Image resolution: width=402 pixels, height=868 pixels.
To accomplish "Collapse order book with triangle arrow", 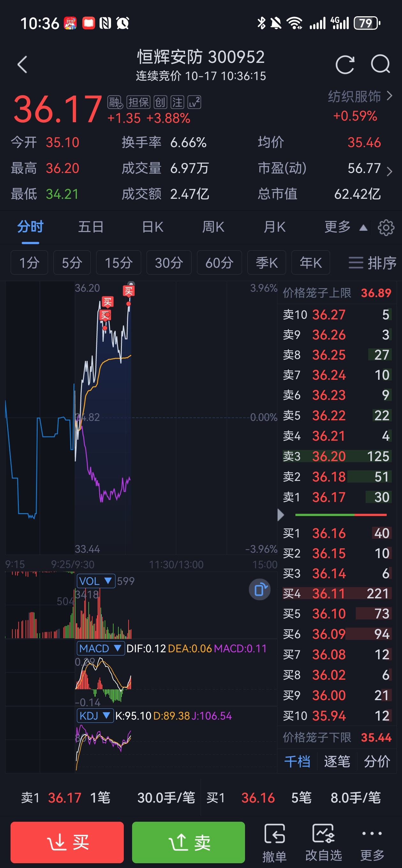I will (x=280, y=514).
